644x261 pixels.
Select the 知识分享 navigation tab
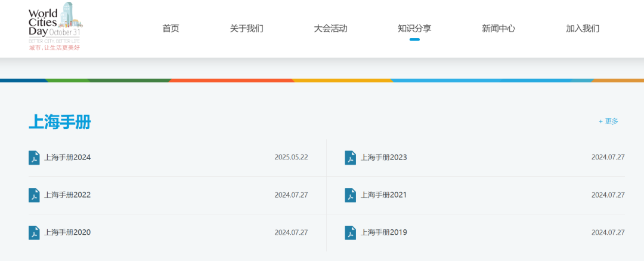pos(414,29)
